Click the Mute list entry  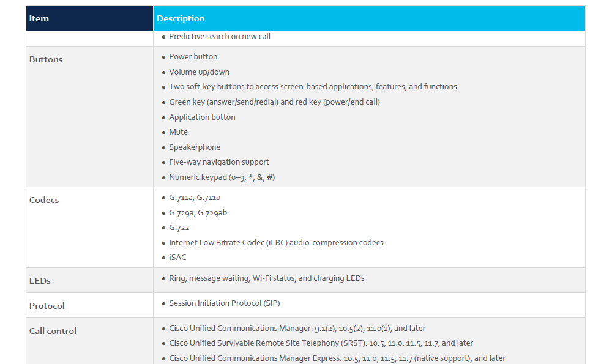[x=179, y=132]
